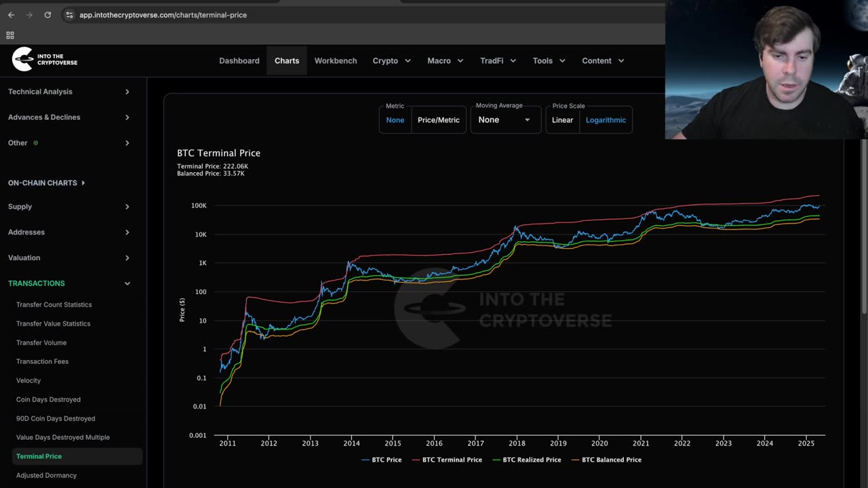Image resolution: width=868 pixels, height=488 pixels.
Task: Collapse the TRANSACTIONS section
Action: (x=69, y=283)
